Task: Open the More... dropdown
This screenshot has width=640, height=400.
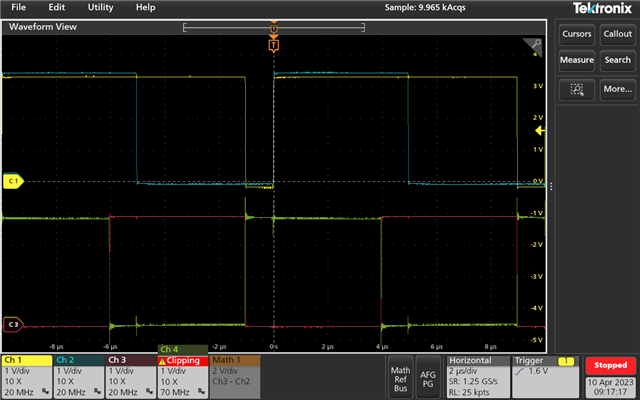Action: point(617,89)
